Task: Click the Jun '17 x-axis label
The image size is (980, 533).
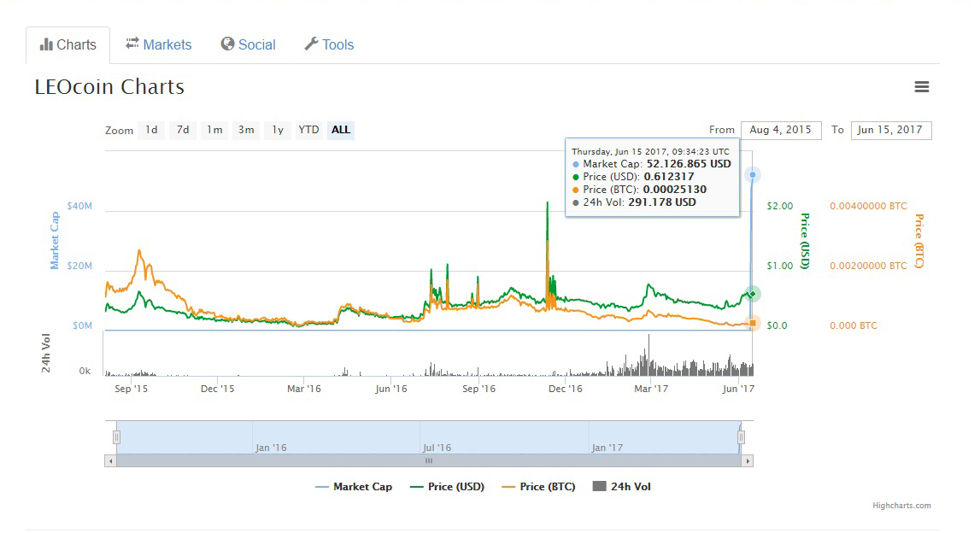Action: point(738,389)
